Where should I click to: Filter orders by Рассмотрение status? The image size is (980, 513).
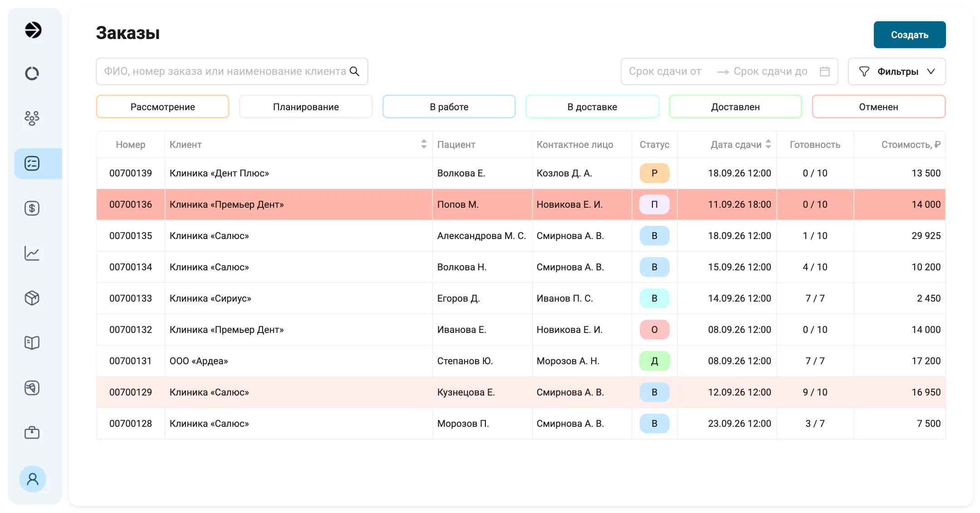click(162, 107)
